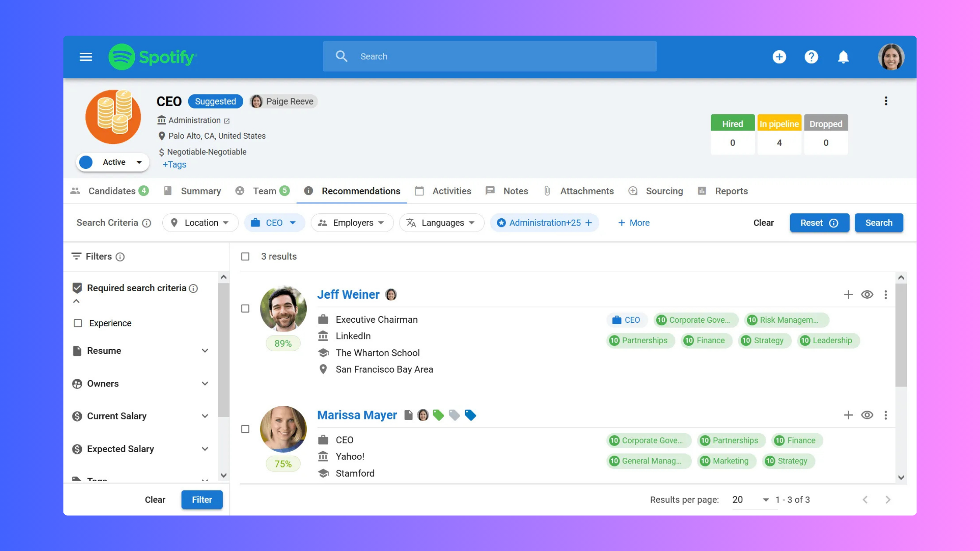The image size is (980, 551).
Task: Click Marissa Mayer's blue tag icon
Action: pyautogui.click(x=470, y=415)
